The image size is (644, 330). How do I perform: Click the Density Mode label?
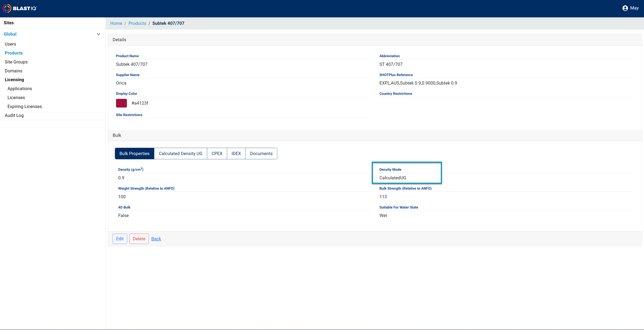click(390, 170)
